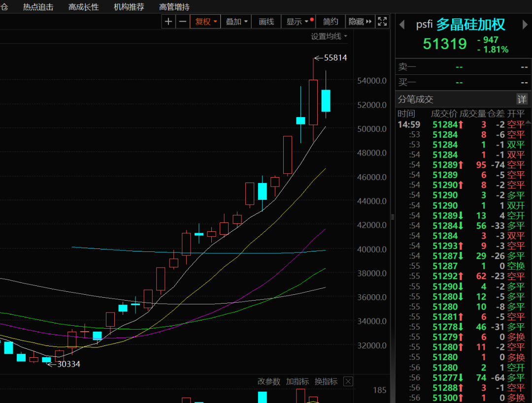Open the 复权 dropdown

[x=205, y=22]
